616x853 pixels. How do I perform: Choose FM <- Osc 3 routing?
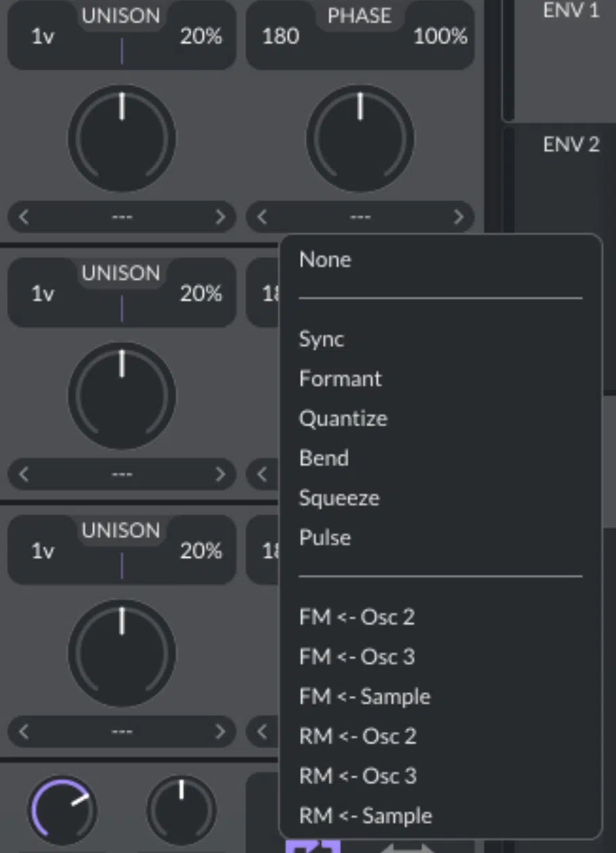[x=357, y=657]
